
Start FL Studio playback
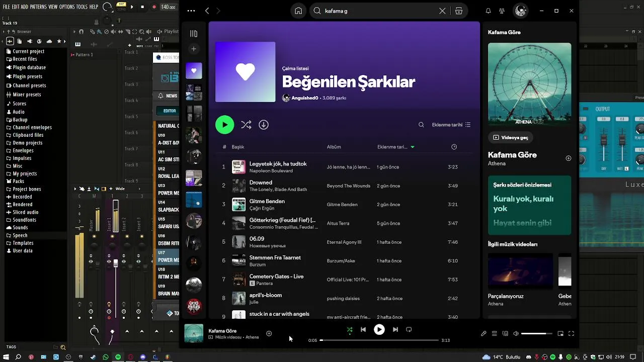tap(132, 7)
